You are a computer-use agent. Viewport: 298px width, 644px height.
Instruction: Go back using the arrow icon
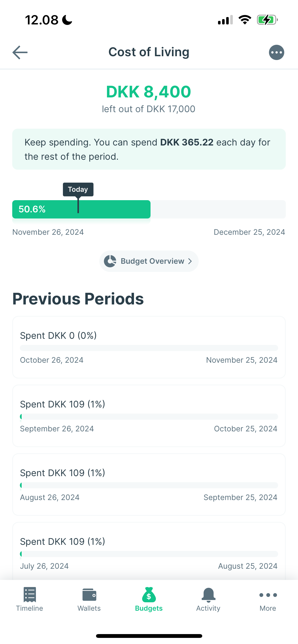coord(20,52)
